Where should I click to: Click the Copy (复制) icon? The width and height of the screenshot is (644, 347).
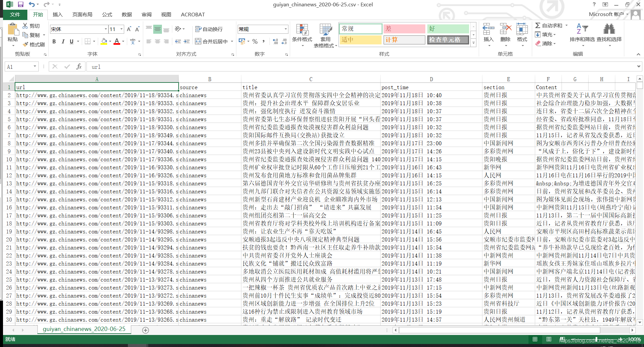pos(25,35)
